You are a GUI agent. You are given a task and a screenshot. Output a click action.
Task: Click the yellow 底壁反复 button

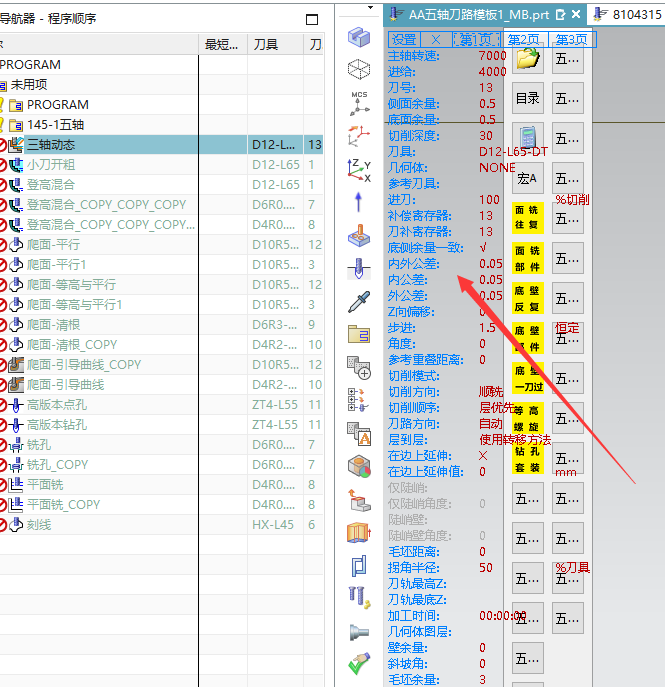(528, 298)
